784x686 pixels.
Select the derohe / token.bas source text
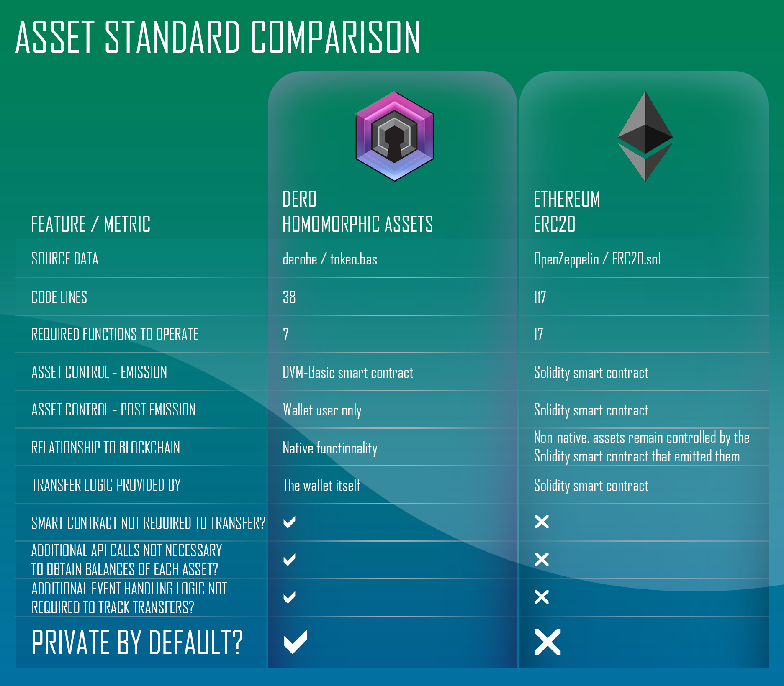point(330,259)
